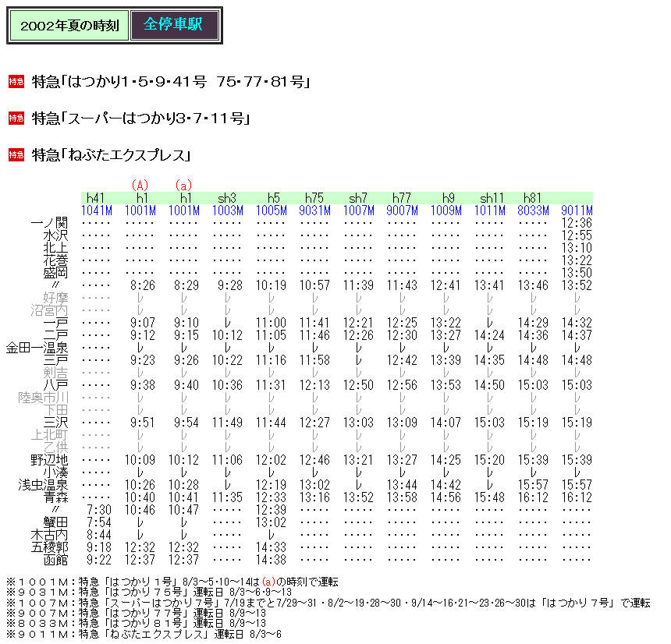Image resolution: width=671 pixels, height=644 pixels.
Task: Select the 一ノ関 station row label
Action: (x=50, y=223)
